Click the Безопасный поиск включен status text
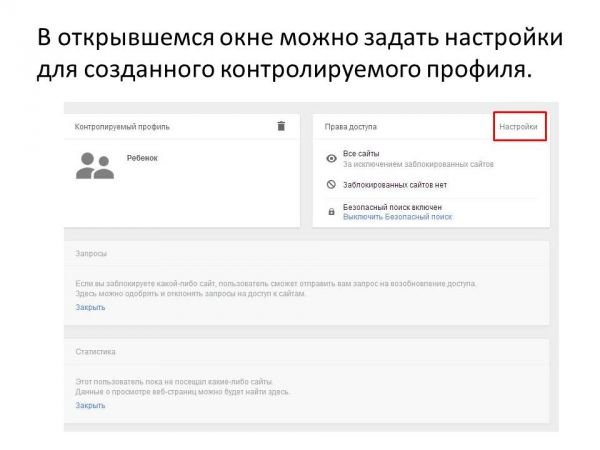Image resolution: width=600 pixels, height=450 pixels. point(393,206)
